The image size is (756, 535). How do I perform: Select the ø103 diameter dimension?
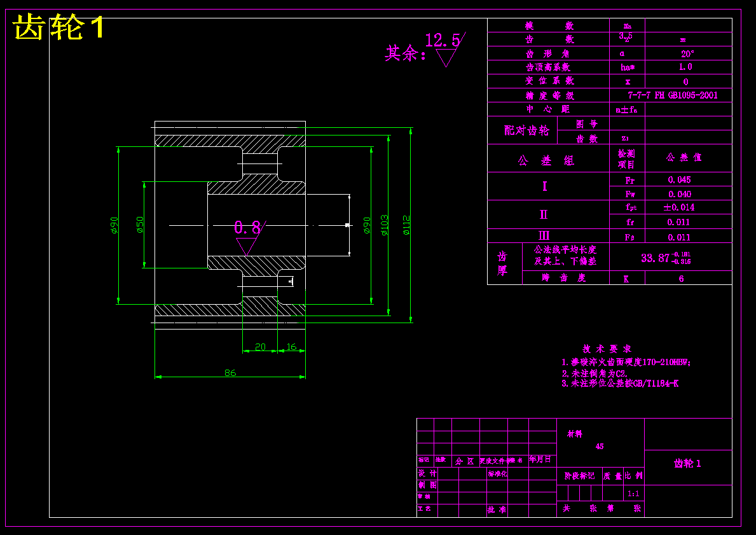384,225
